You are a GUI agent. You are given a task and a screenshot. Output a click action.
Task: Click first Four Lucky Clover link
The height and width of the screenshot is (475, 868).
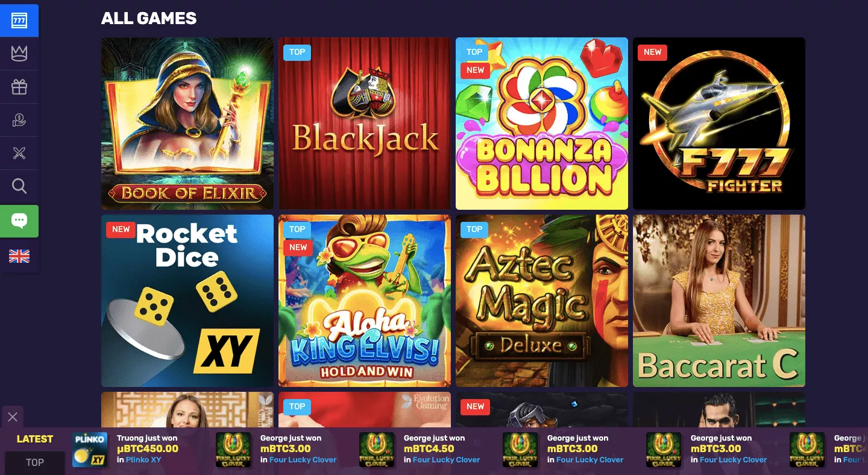pos(303,459)
